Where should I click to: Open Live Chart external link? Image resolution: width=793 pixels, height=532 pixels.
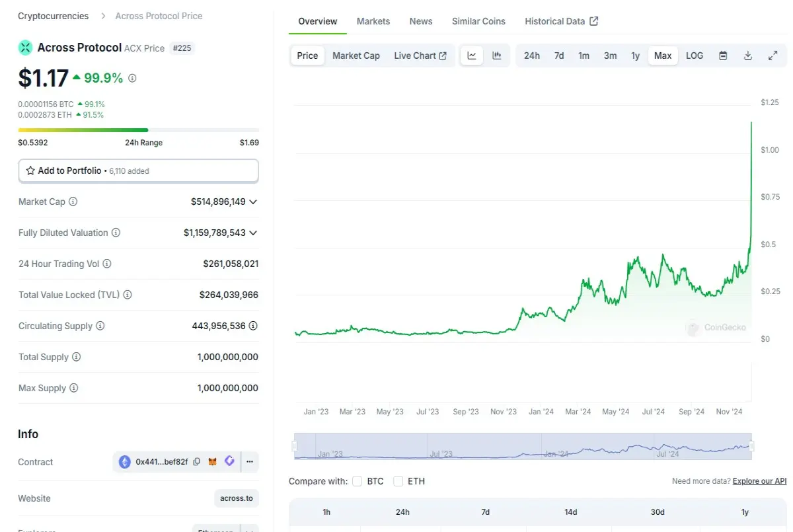[x=420, y=56]
